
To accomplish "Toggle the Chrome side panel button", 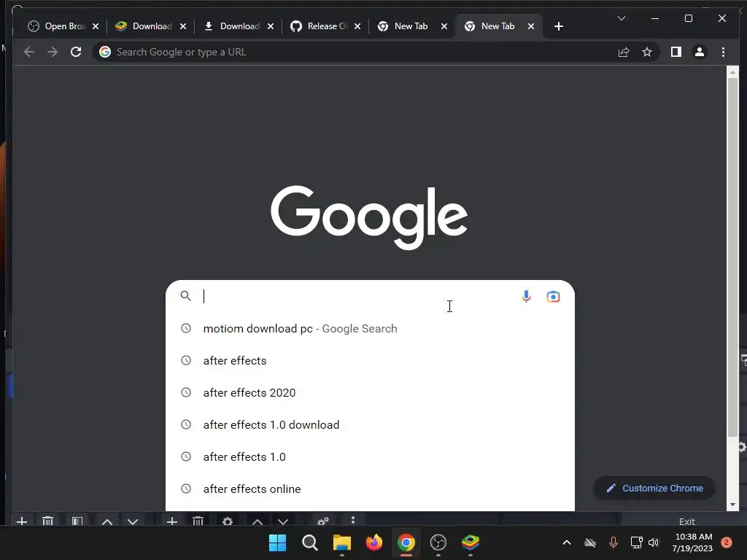I will (x=676, y=52).
